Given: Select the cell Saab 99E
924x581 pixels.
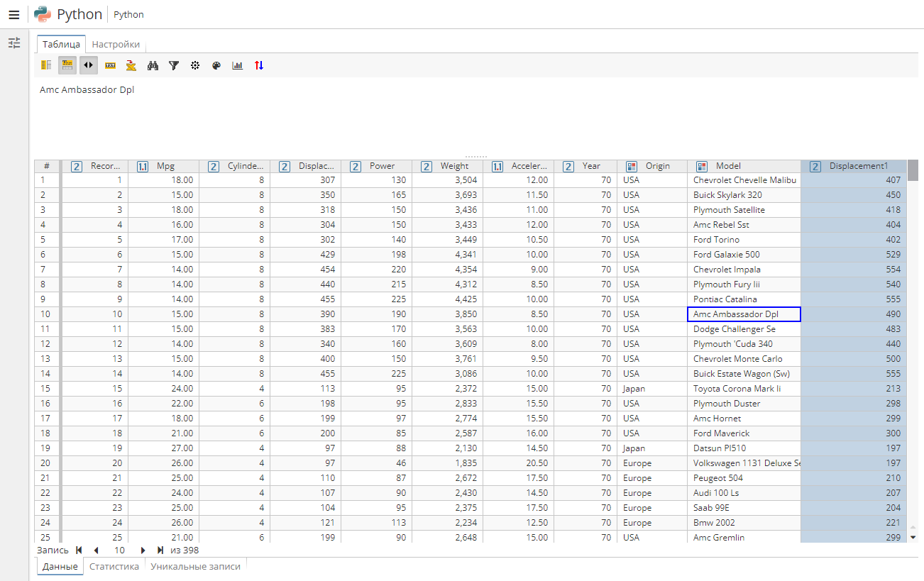Looking at the screenshot, I should pos(744,508).
